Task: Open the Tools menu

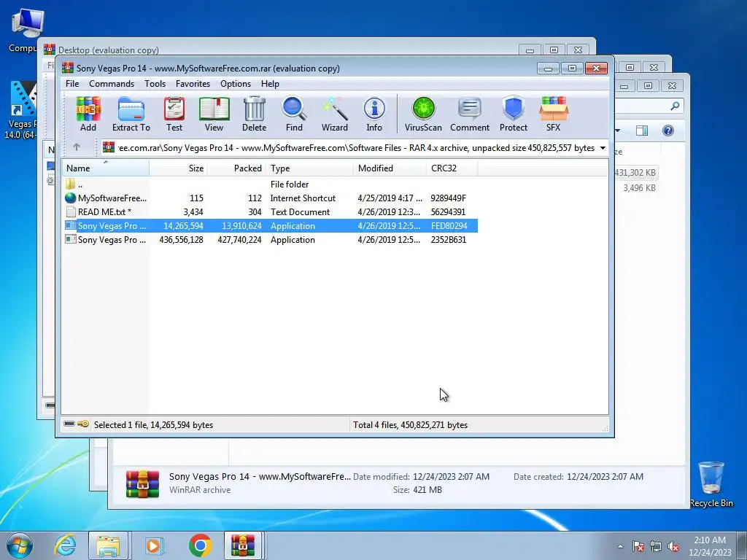Action: click(x=155, y=84)
